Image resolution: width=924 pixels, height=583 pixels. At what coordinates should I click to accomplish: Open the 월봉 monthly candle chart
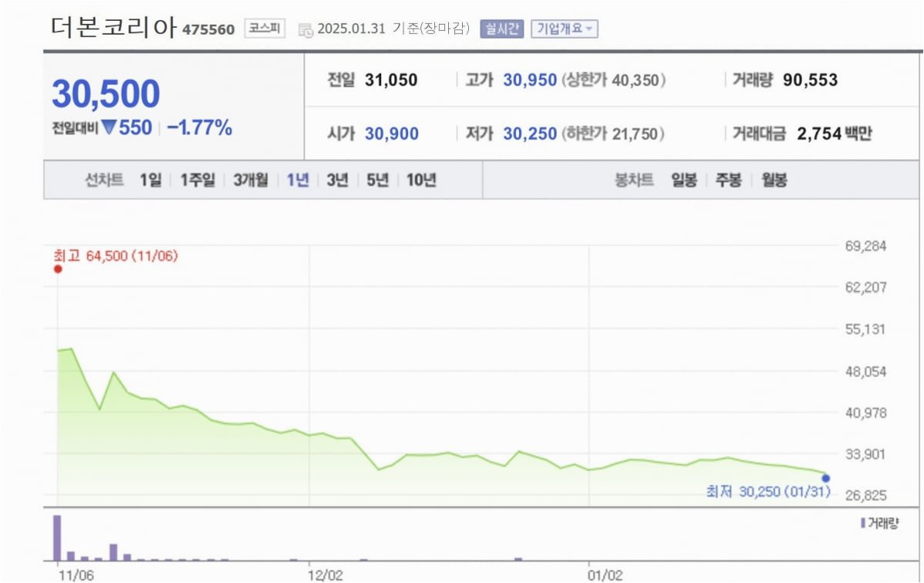774,180
